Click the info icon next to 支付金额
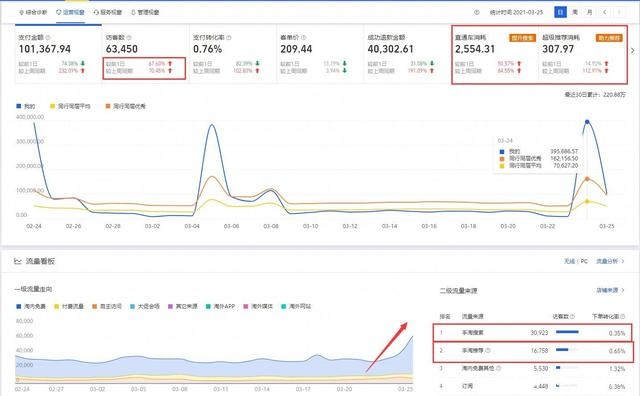 pyautogui.click(x=48, y=38)
